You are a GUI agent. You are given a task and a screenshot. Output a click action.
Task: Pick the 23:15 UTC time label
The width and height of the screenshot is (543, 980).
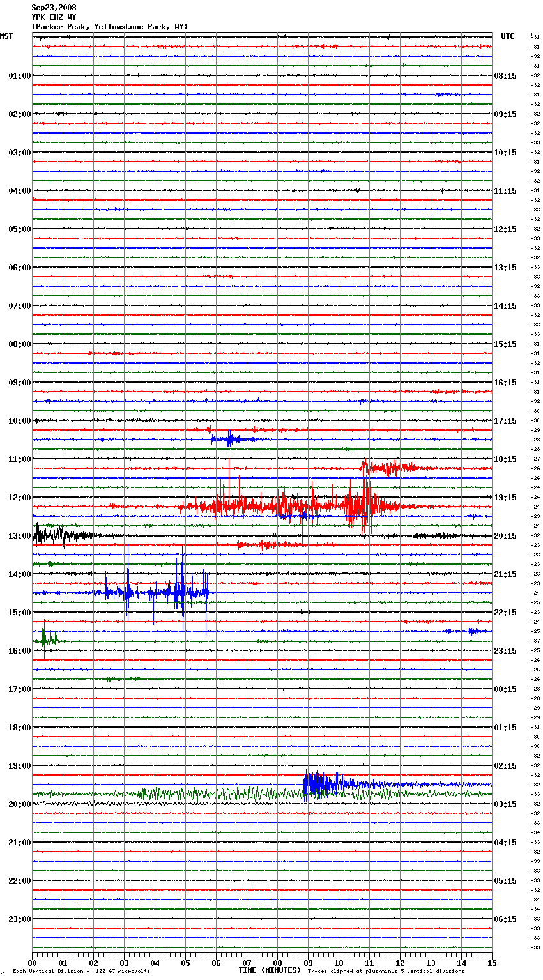pyautogui.click(x=505, y=651)
